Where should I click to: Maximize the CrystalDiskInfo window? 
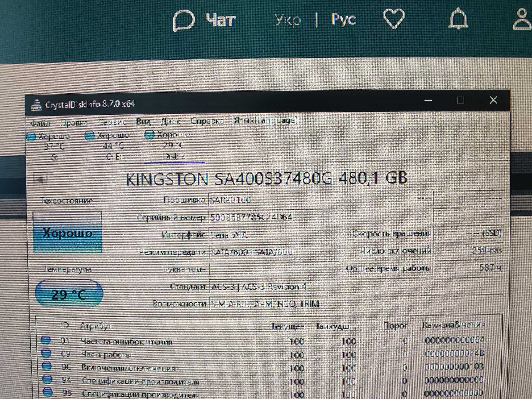(x=460, y=100)
